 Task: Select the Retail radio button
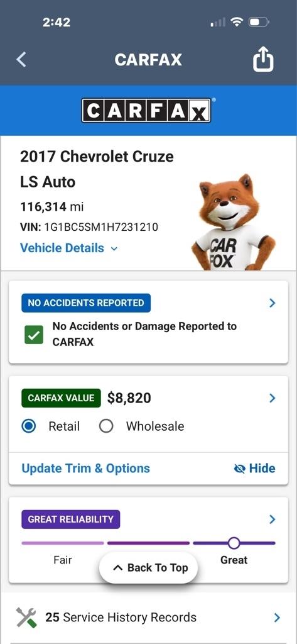tap(29, 426)
